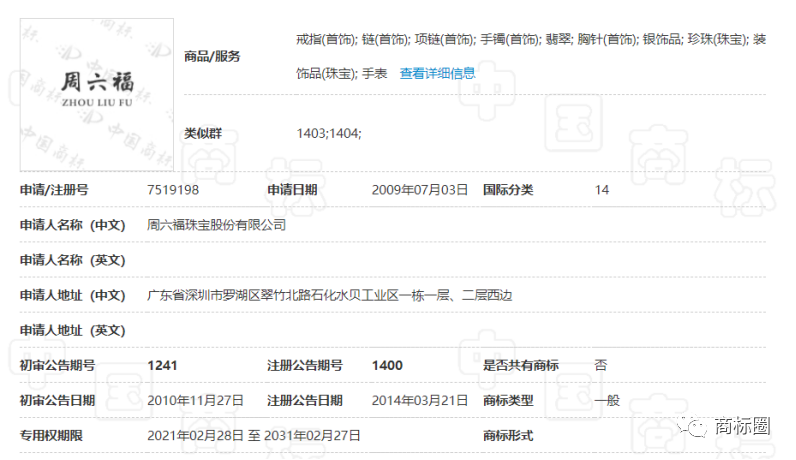Image resolution: width=796 pixels, height=460 pixels.
Task: Click the 初审公告日期 value 2010年11月27日
Action: [x=195, y=400]
